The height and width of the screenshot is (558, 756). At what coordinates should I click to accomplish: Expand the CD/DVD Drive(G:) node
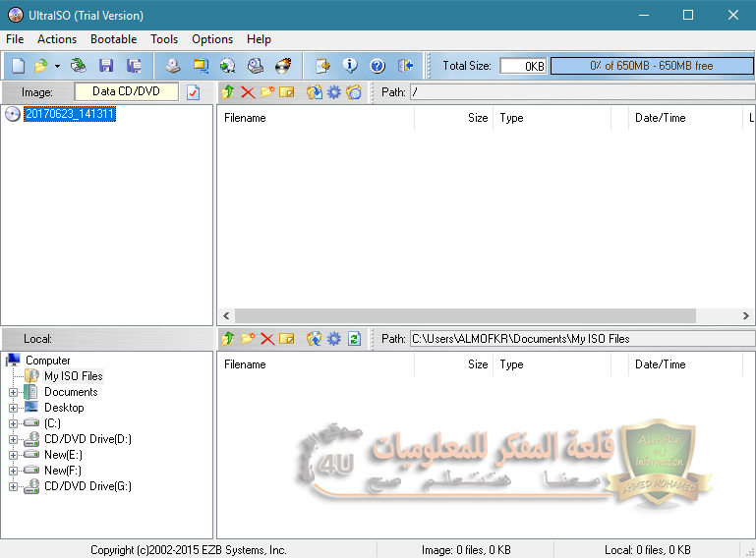pyautogui.click(x=13, y=486)
